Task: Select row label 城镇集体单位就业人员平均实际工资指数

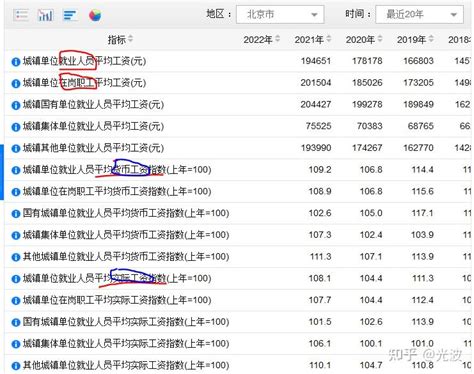Action: coord(126,344)
